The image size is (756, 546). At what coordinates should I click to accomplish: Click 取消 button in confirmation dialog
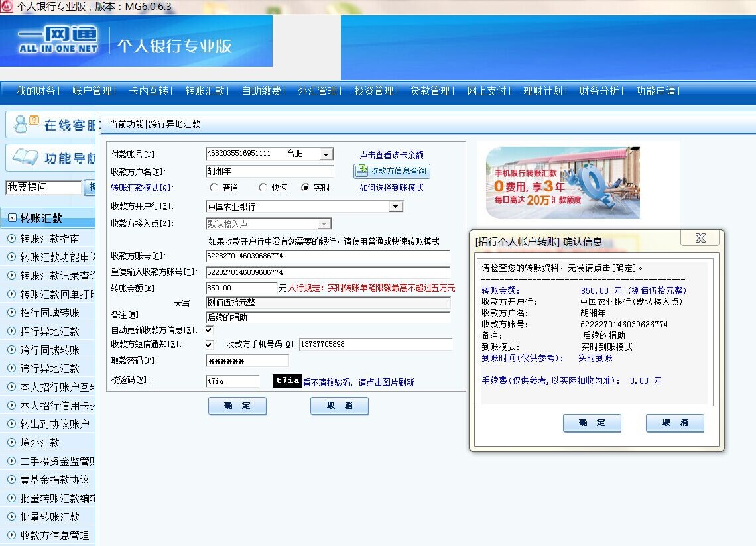tap(674, 423)
